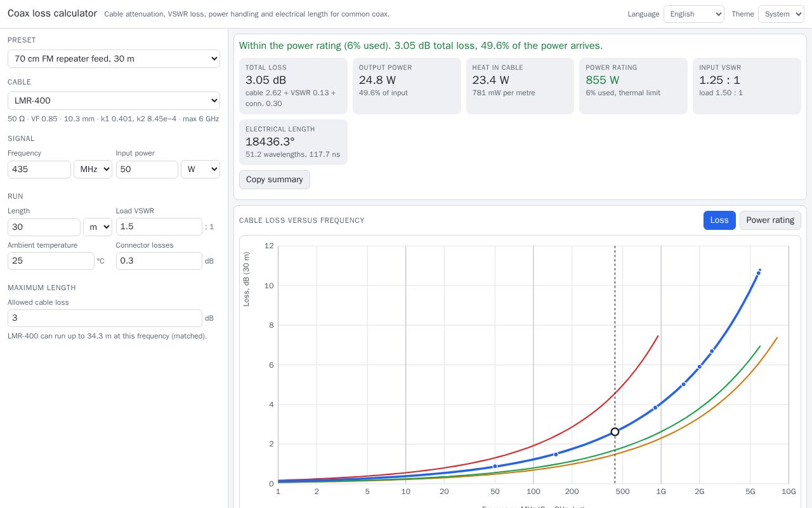
Task: Open the input power unit W dropdown
Action: coord(200,169)
